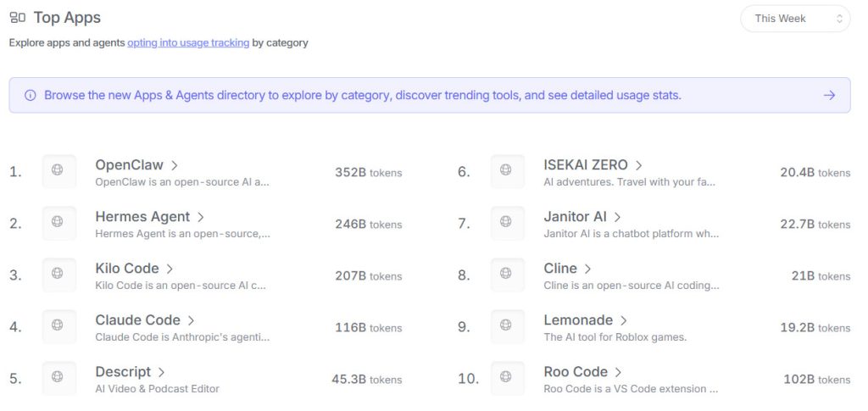Click the info icon in the banner

pos(31,96)
